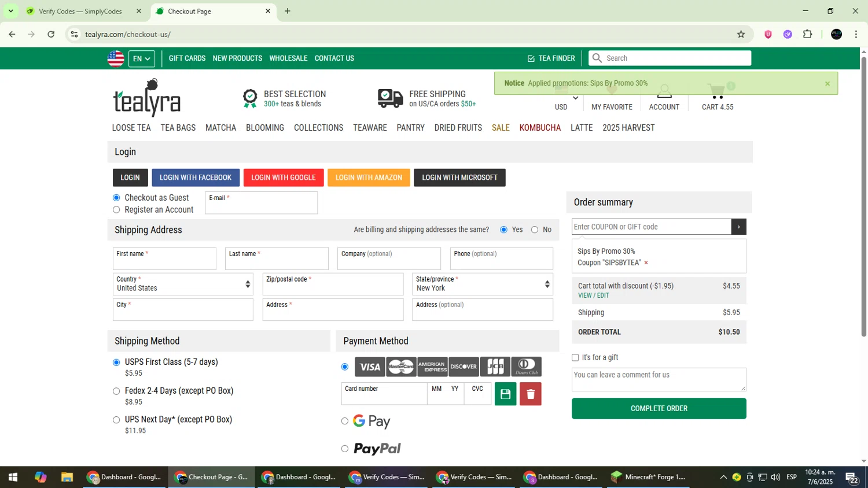Open the Windows Start menu
Screen dimensions: 868x488
tap(13, 477)
